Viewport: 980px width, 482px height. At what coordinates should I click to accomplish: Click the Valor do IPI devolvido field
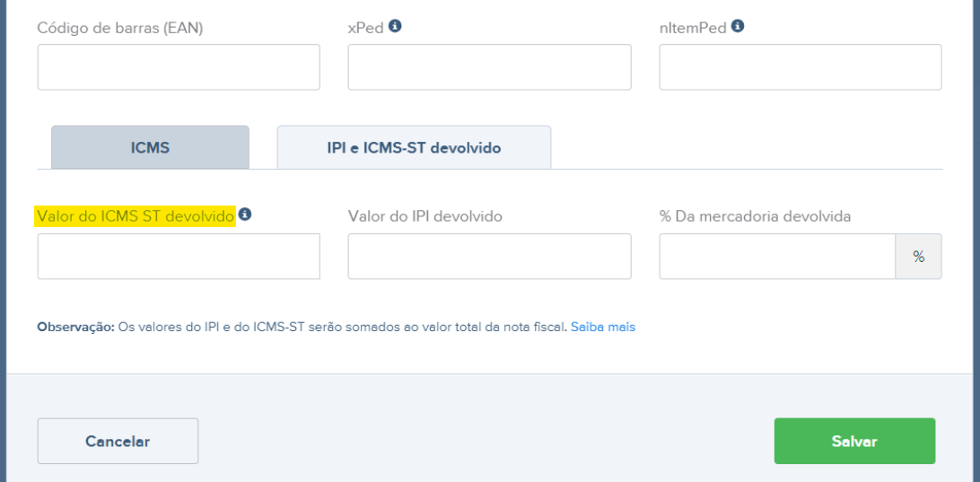489,257
